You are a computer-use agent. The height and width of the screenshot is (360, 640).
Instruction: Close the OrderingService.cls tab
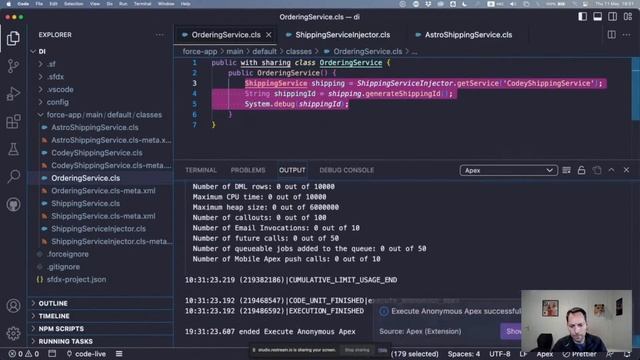point(269,35)
